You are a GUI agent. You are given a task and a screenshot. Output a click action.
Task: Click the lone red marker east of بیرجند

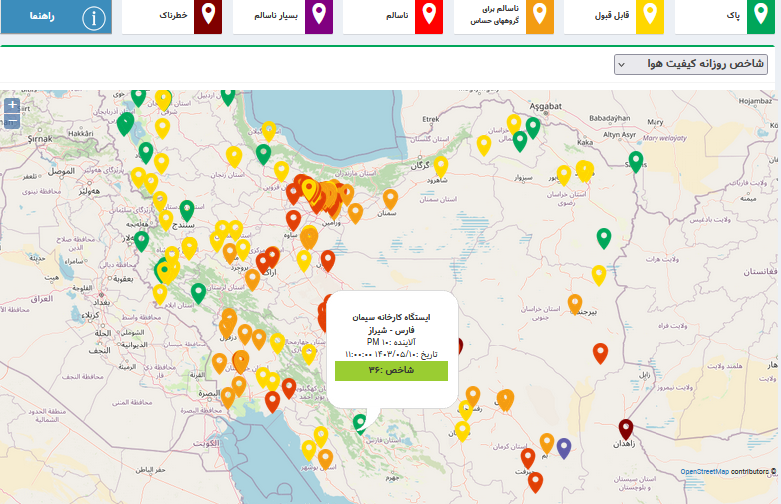click(601, 353)
